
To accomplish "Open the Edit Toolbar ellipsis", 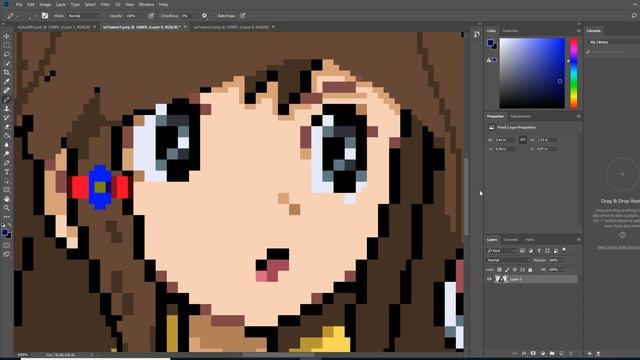I will pos(7,217).
